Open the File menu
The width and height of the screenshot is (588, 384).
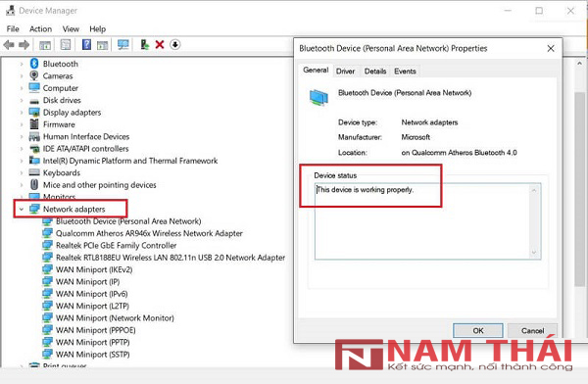13,28
